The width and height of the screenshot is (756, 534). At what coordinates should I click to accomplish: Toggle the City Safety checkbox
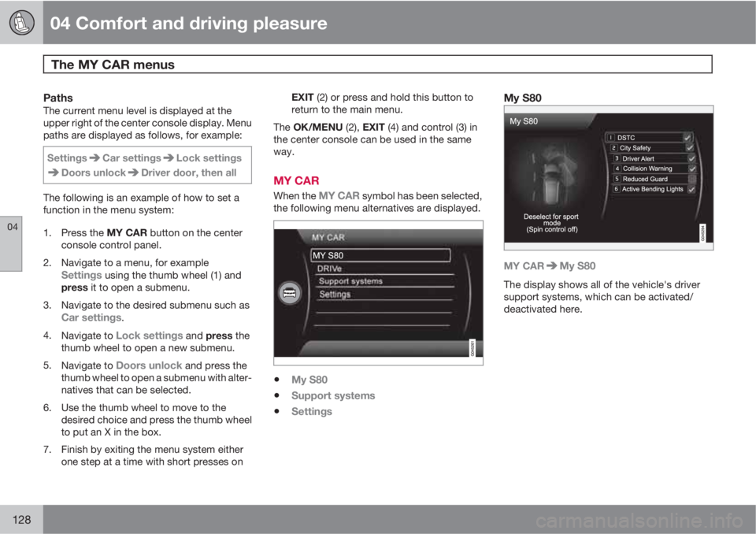[690, 148]
